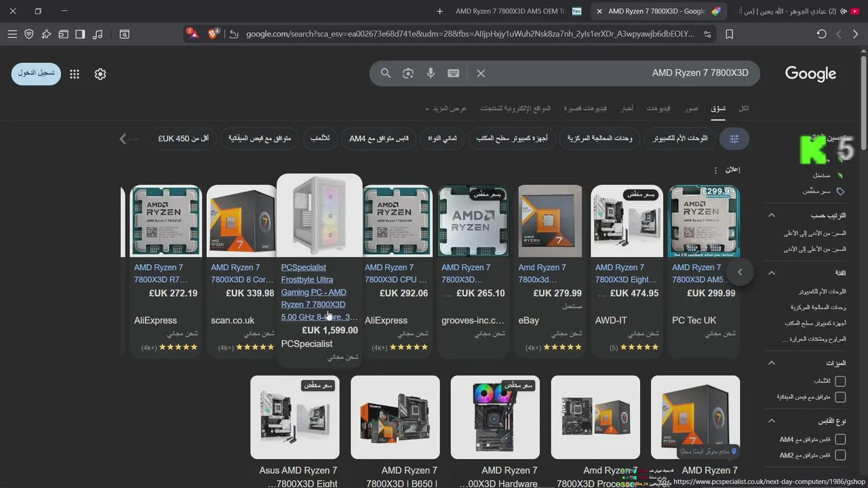The height and width of the screenshot is (488, 868).
Task: Switch to المواقع الإلكترونية للمنتجات tab
Action: click(515, 108)
